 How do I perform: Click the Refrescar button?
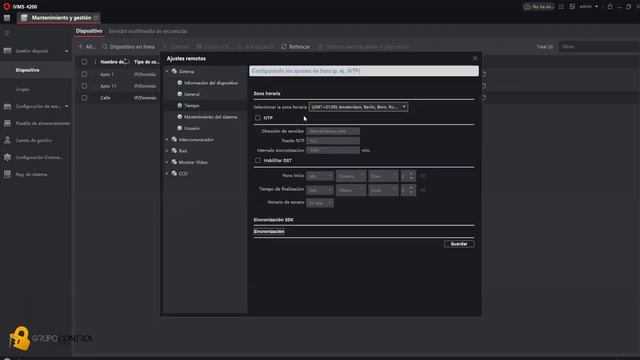pyautogui.click(x=296, y=47)
